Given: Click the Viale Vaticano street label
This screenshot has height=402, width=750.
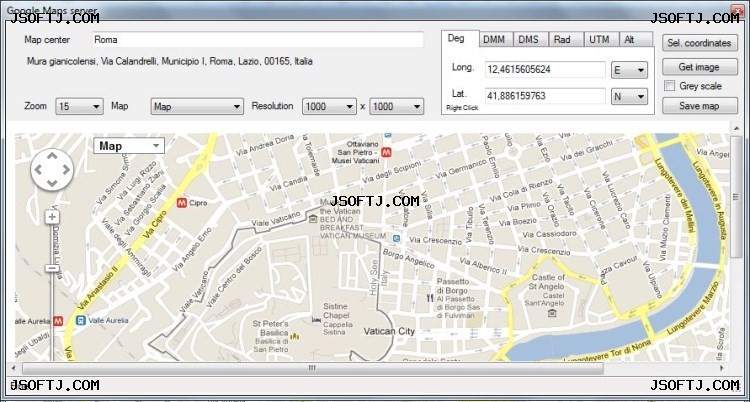Looking at the screenshot, I should point(276,218).
